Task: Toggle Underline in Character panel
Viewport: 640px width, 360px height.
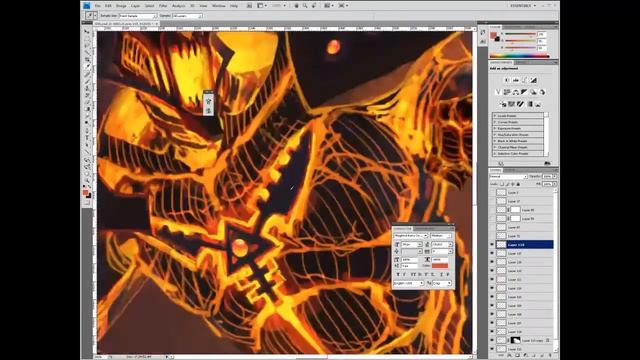Action: (x=441, y=274)
